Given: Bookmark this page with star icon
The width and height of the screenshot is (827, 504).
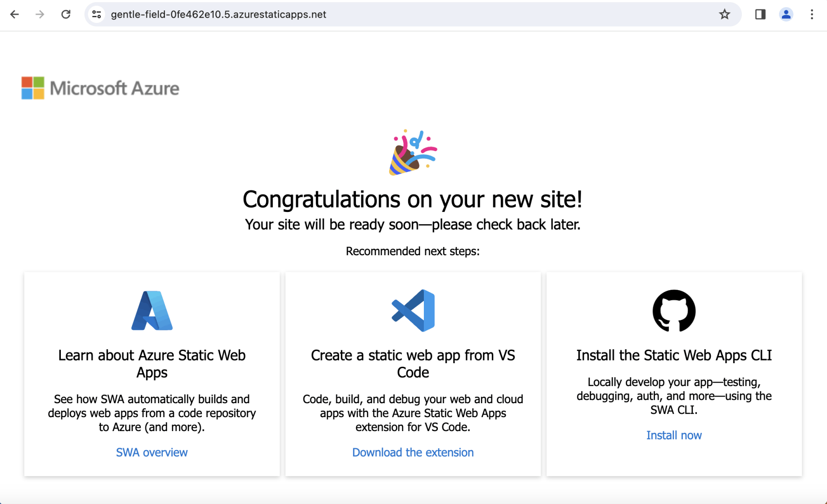Looking at the screenshot, I should pos(724,14).
